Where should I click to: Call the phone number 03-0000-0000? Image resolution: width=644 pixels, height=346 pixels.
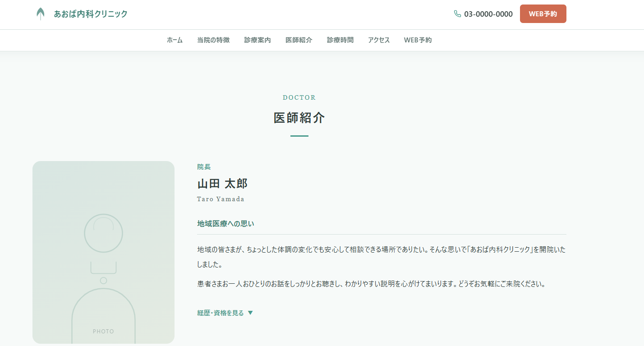(x=488, y=14)
